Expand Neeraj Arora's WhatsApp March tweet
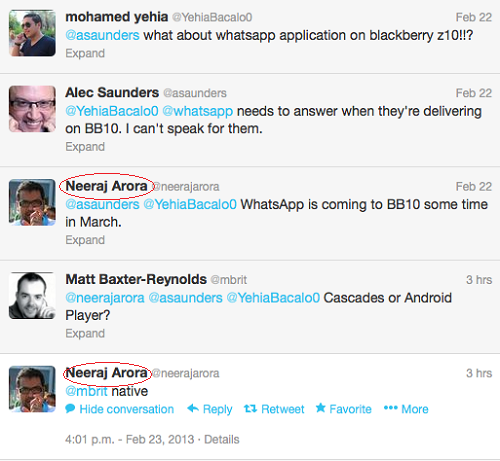Image resolution: width=500 pixels, height=461 pixels. [85, 240]
